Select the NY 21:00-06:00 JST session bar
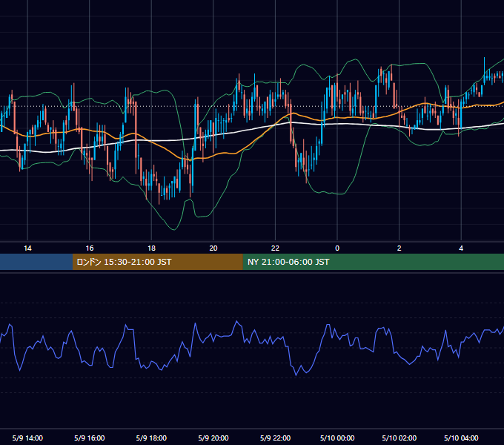 tap(373, 262)
